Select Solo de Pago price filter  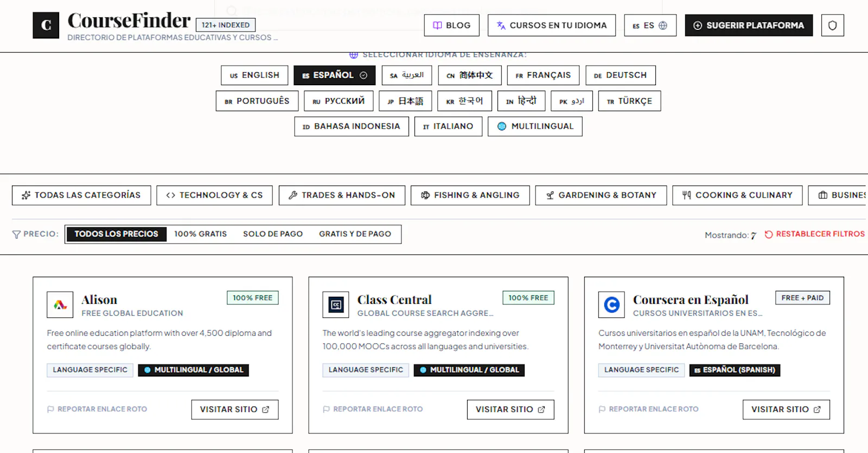(x=273, y=234)
